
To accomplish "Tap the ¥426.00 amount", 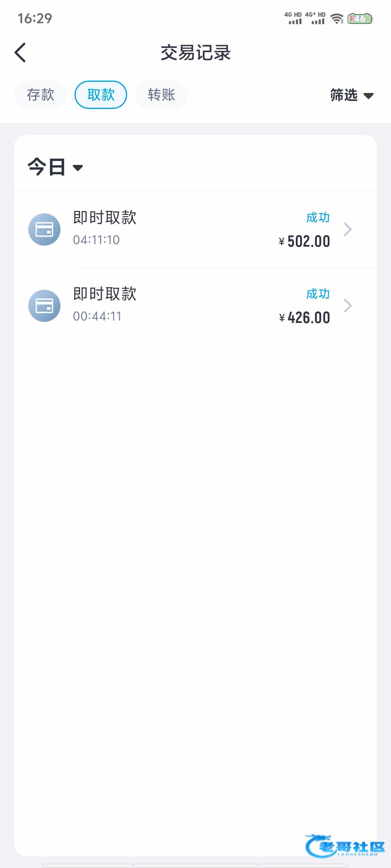I will coord(304,318).
